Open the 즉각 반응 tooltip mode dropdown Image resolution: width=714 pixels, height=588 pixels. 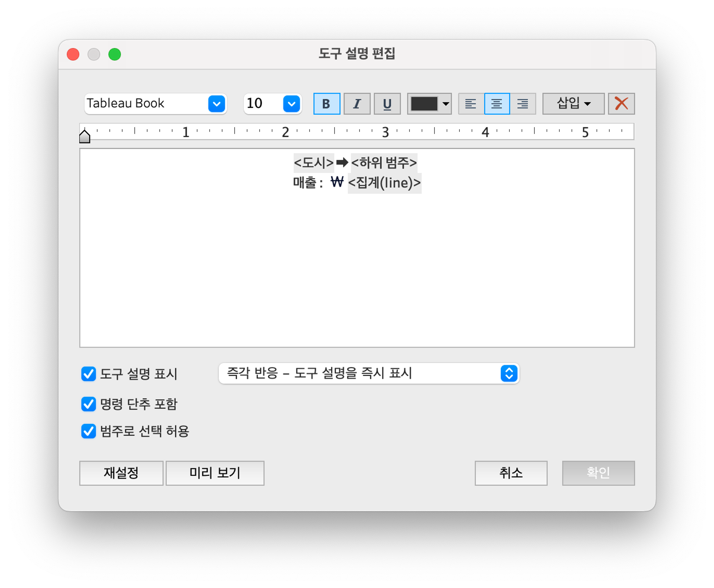pos(369,373)
